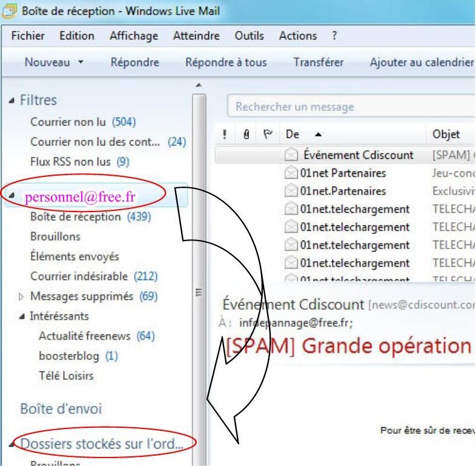Click envelope icon of first 01net.telechargement message

(291, 209)
